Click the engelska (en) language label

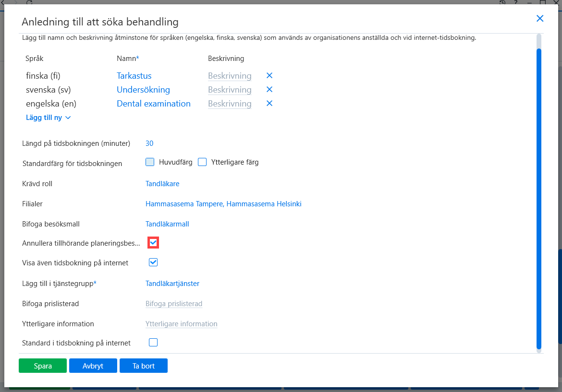pyautogui.click(x=51, y=104)
